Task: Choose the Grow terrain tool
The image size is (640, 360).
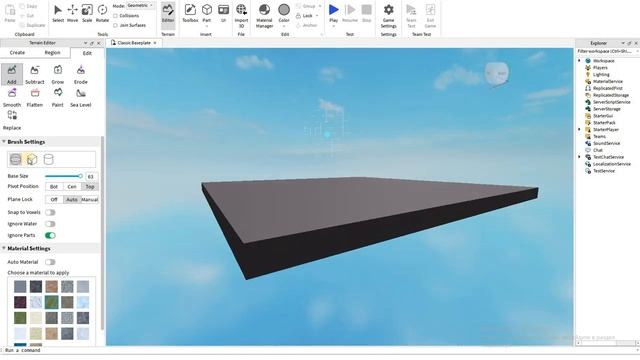Action: (58, 74)
